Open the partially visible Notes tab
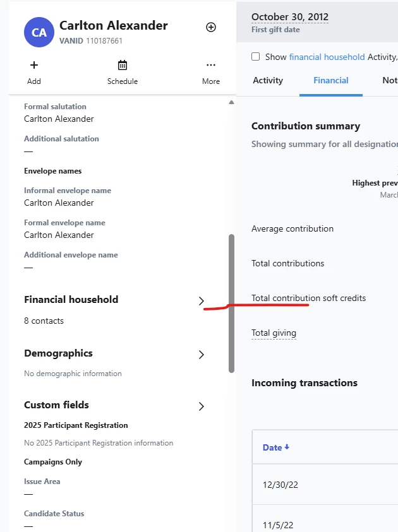Image resolution: width=398 pixels, height=532 pixels. pos(390,81)
